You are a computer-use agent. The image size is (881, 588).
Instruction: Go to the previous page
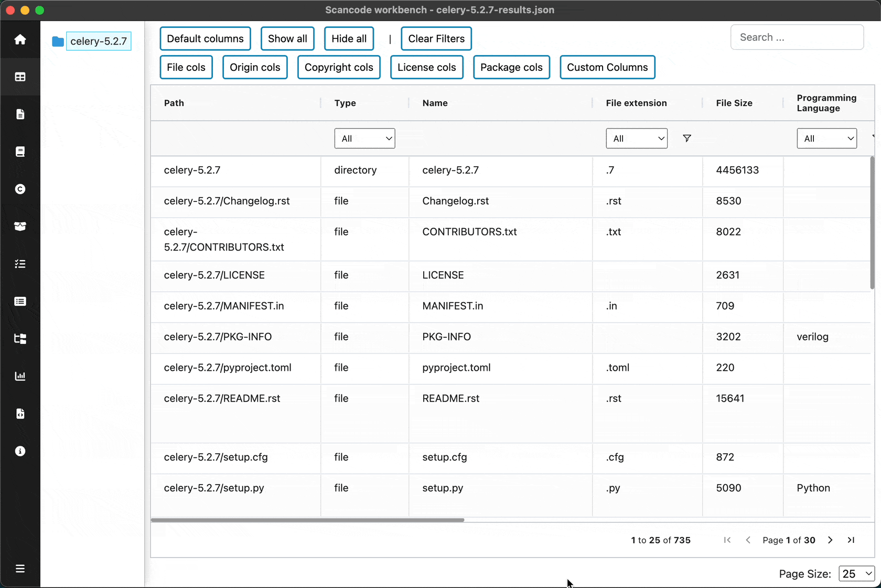tap(748, 540)
